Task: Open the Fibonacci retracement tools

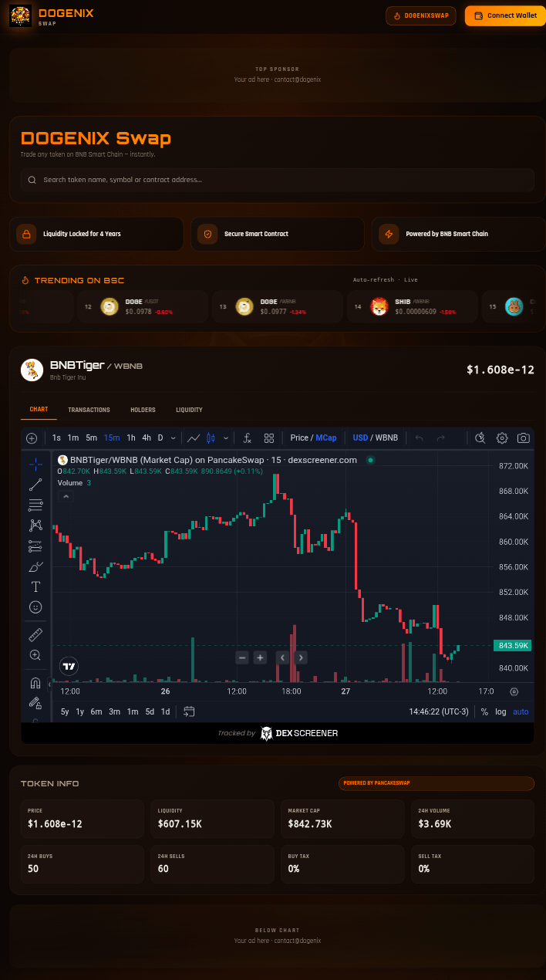Action: coord(35,505)
